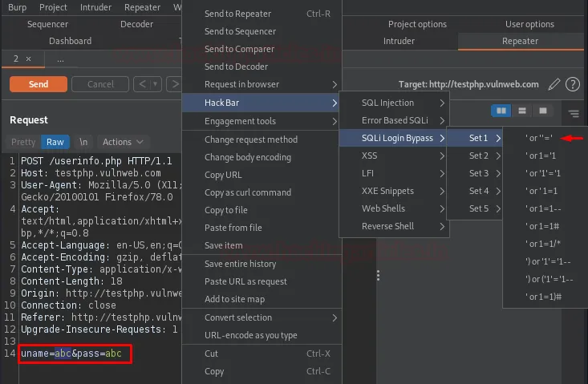
Task: Switch to the User options tab
Action: point(529,24)
